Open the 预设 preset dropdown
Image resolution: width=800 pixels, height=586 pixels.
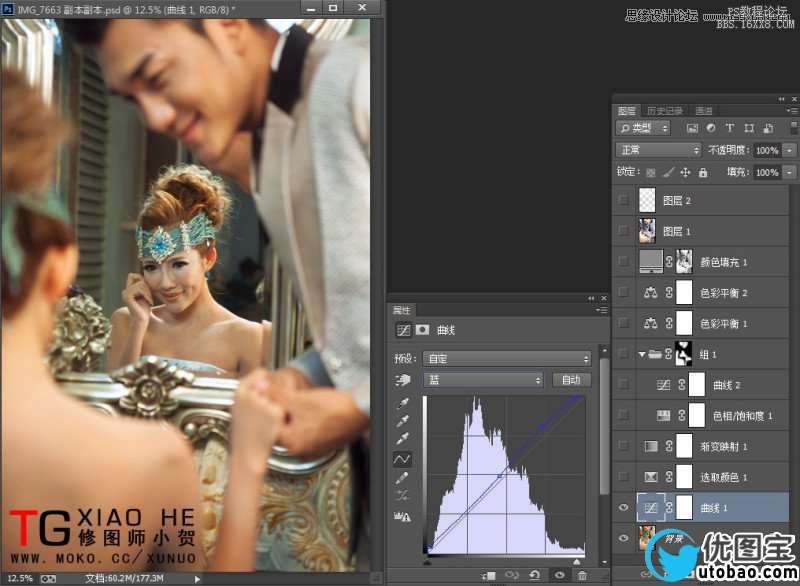pos(507,359)
